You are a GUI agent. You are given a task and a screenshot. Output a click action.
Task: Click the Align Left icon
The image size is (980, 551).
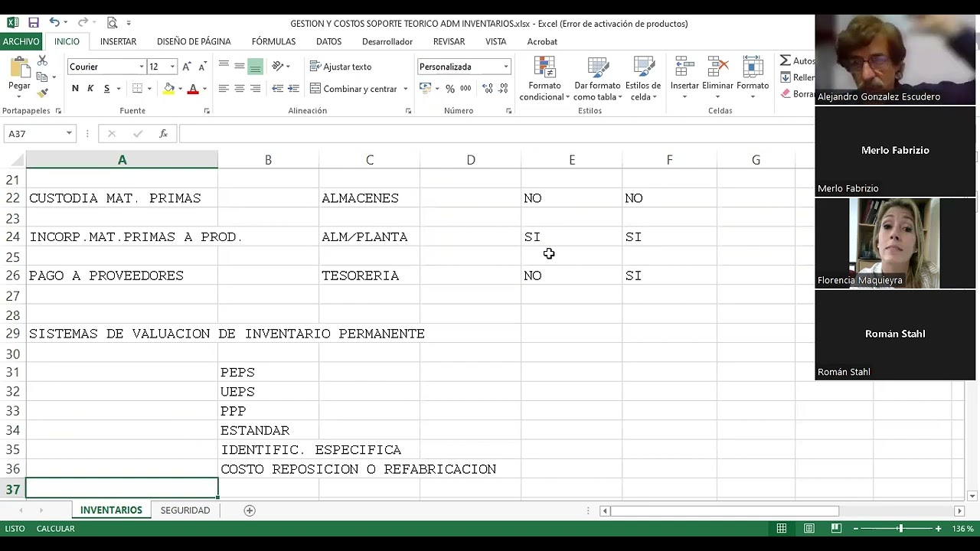(224, 89)
